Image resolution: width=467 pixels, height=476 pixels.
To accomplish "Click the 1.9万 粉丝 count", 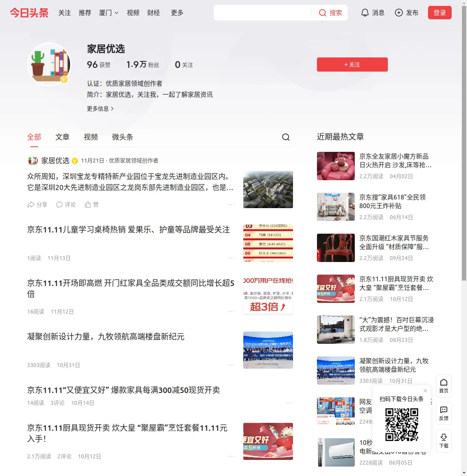I will (x=143, y=65).
